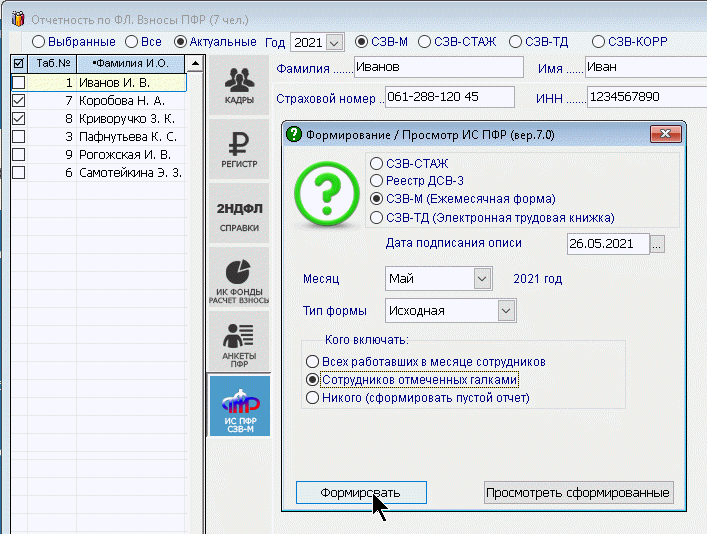Open the Кадры section icon

(239, 85)
